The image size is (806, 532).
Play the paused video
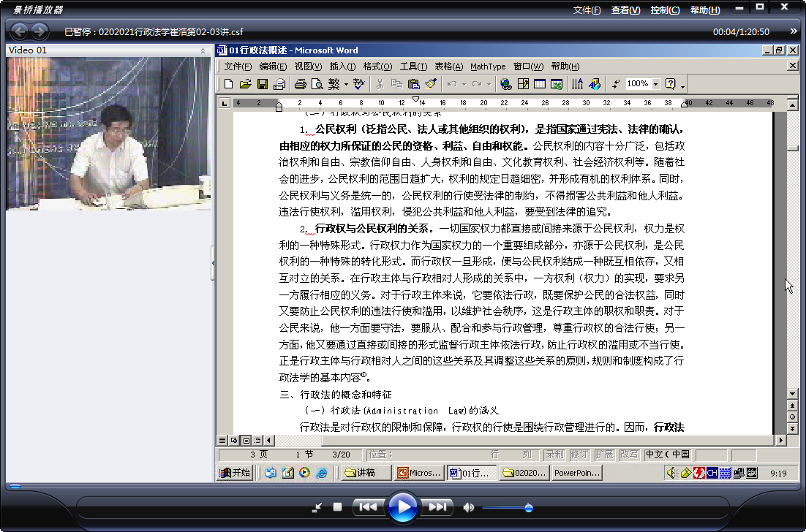[402, 507]
